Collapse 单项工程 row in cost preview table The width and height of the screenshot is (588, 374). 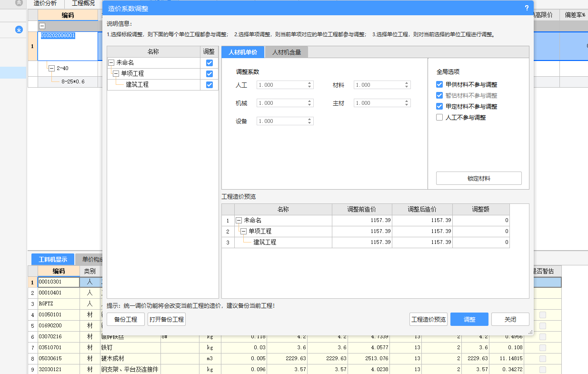pos(243,231)
